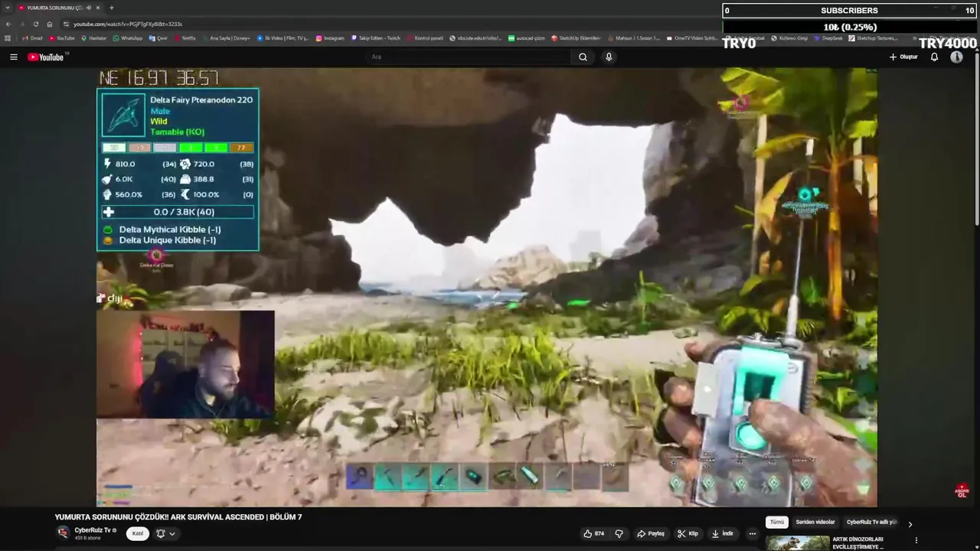Download the video with İndir button
The width and height of the screenshot is (980, 551).
[x=722, y=533]
